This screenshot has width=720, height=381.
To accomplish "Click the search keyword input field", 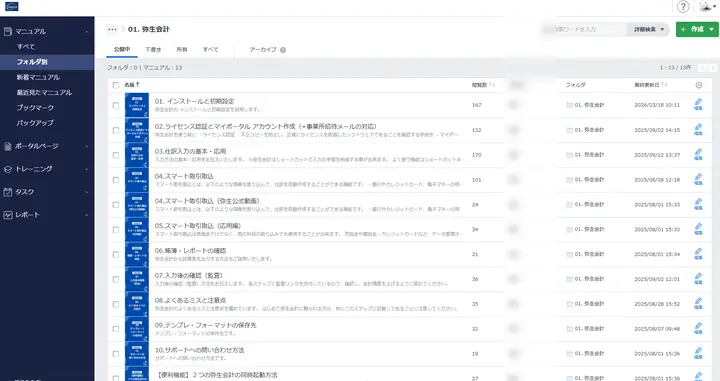I will point(585,29).
